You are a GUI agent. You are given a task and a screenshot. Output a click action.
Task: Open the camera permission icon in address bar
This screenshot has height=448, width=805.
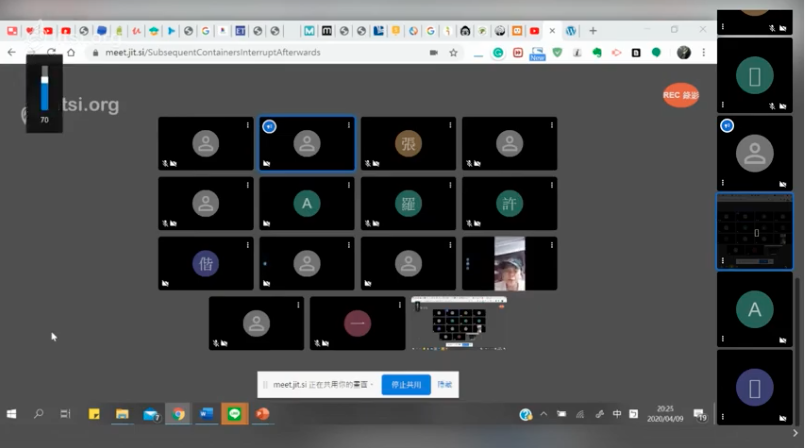433,52
